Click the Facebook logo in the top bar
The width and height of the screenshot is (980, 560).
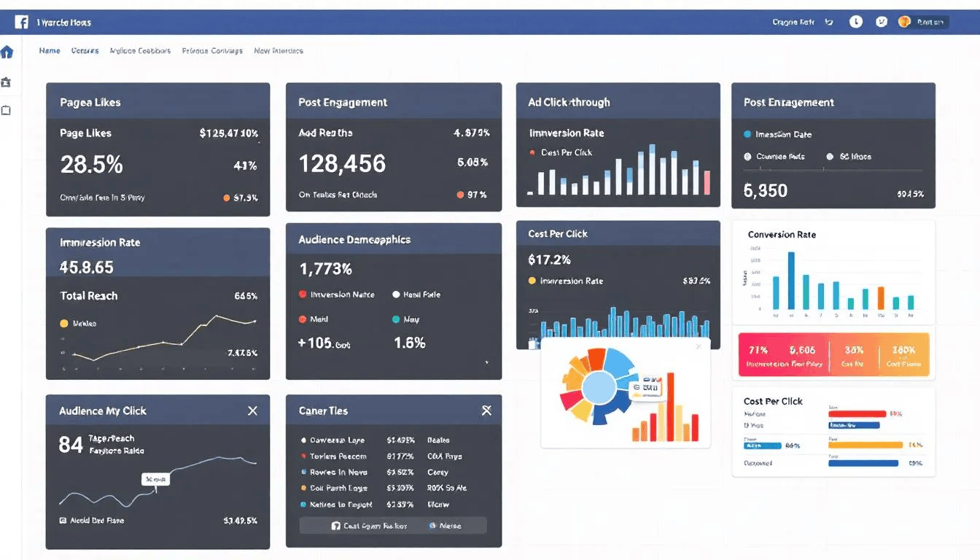[x=21, y=21]
